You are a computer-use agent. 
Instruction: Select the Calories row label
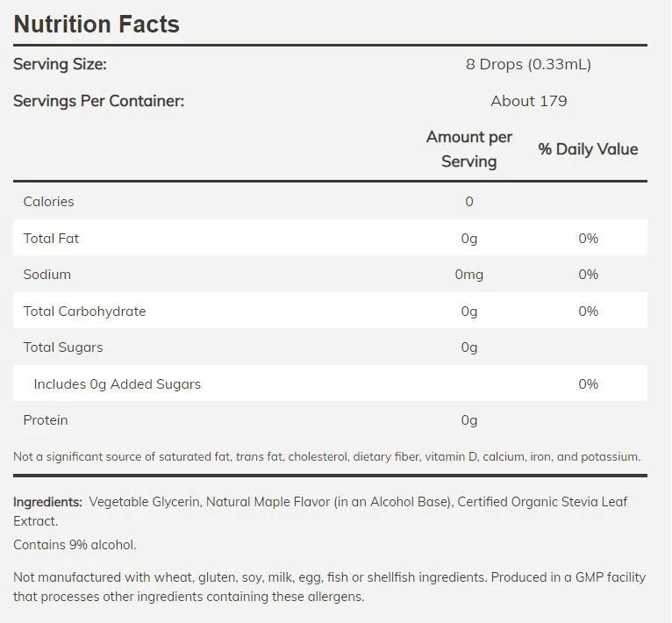tap(48, 202)
